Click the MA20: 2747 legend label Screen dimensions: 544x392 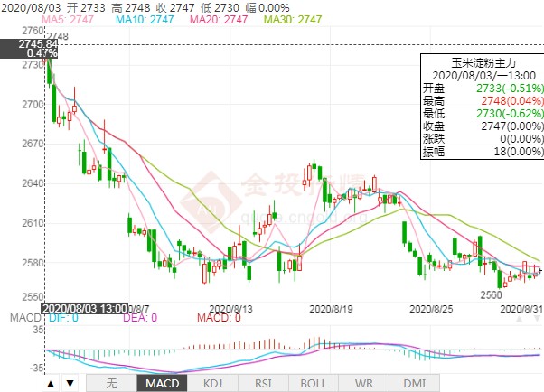point(219,20)
